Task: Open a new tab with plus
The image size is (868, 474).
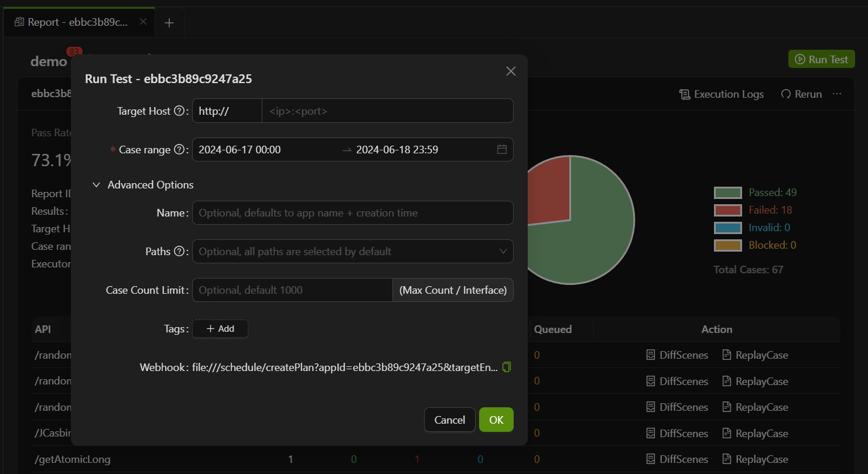Action: (x=169, y=23)
